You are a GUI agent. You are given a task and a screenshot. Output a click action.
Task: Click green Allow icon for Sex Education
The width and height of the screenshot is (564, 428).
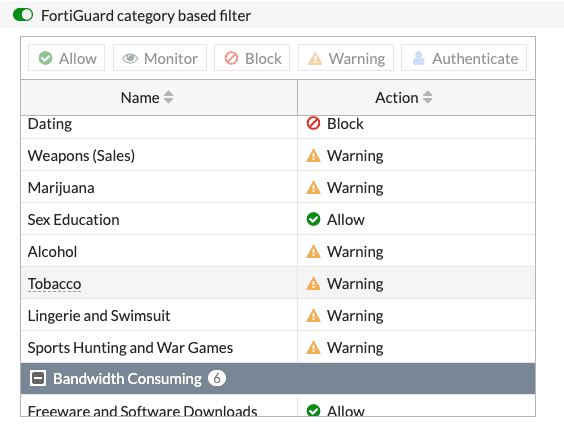click(x=313, y=219)
